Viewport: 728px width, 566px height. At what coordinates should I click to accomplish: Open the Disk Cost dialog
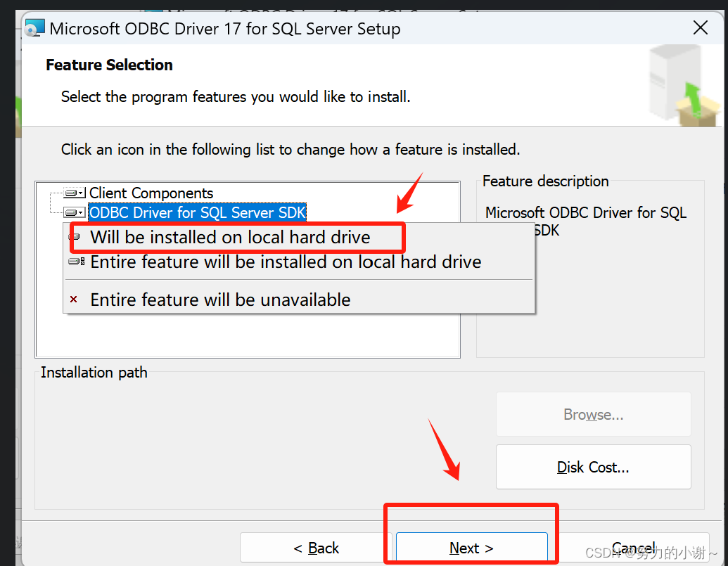point(594,467)
